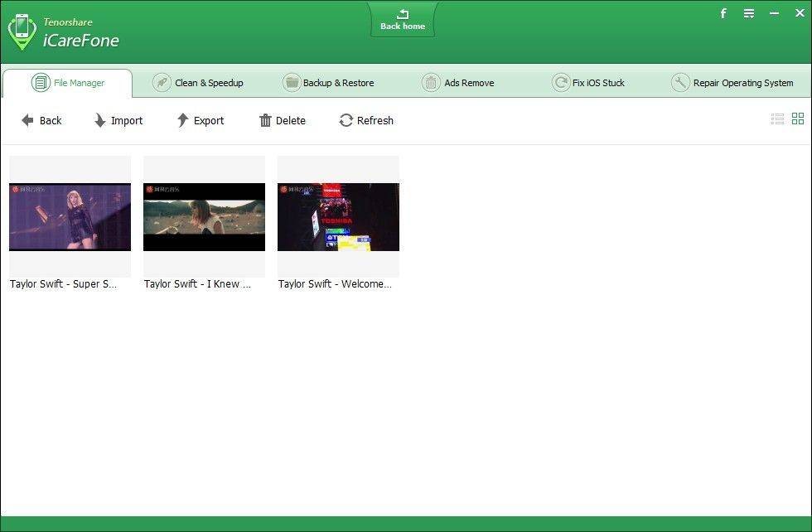Click the iCareFone phone logo
Screen dimensions: 812x532
coord(22,31)
